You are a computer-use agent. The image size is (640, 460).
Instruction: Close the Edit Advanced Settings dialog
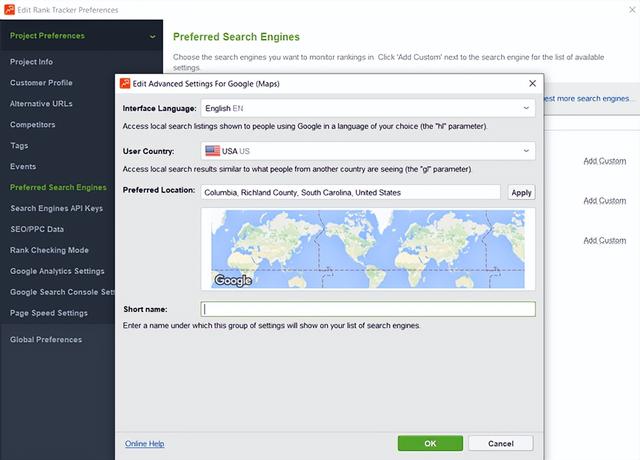point(532,83)
